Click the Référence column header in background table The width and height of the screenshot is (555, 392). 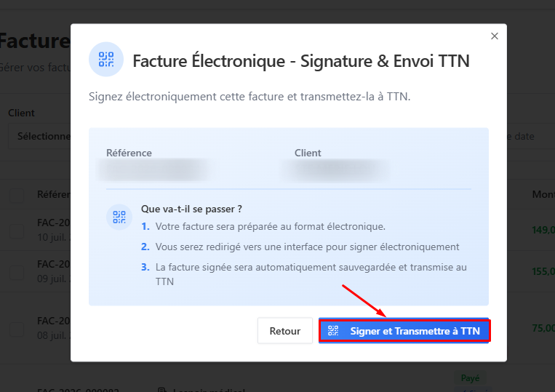(x=54, y=195)
